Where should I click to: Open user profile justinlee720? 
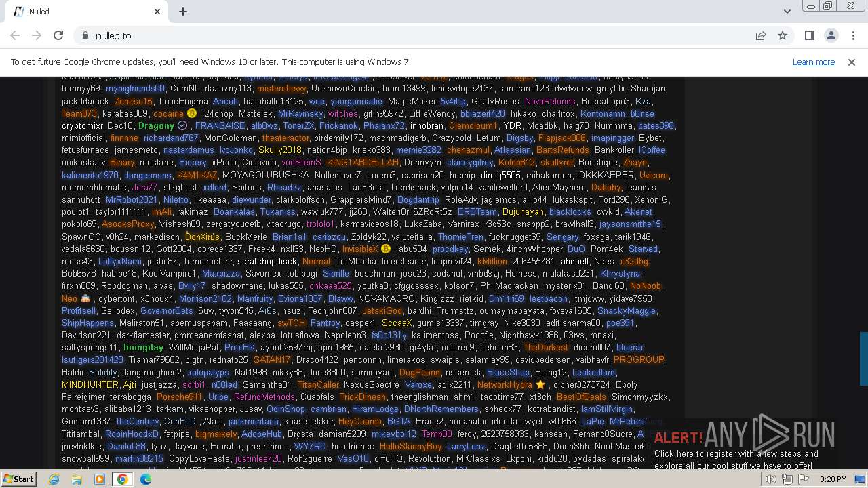click(x=258, y=459)
